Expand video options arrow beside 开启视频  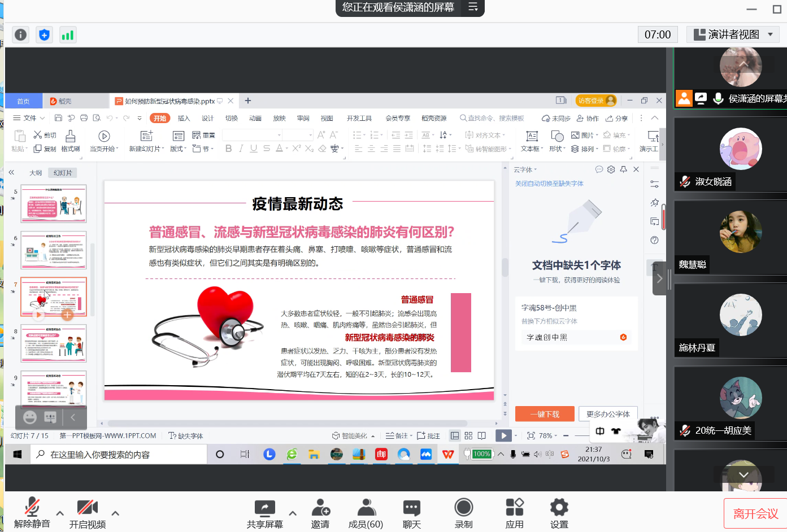[x=115, y=513]
